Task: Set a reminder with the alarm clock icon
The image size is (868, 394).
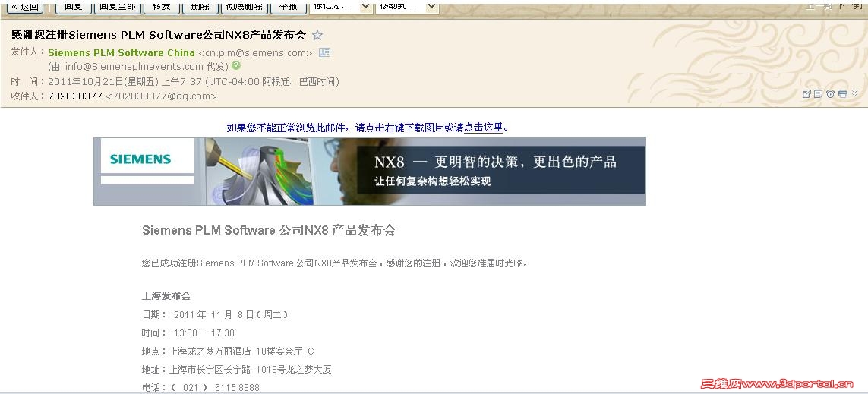Action: coord(830,94)
